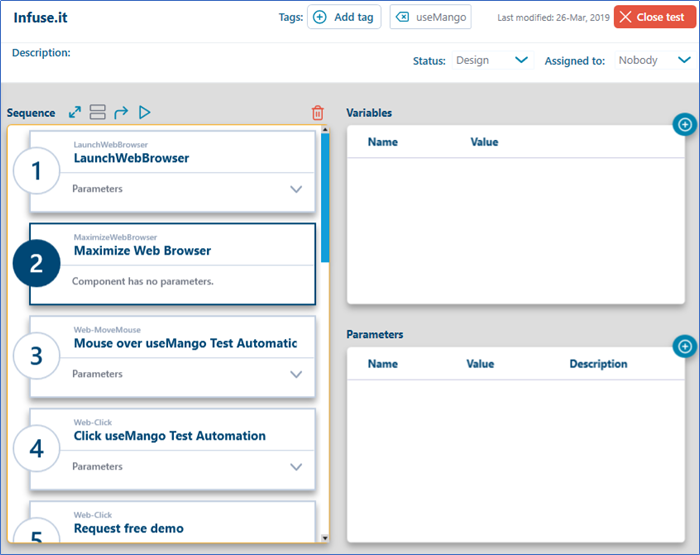
Task: Click the Add tag button
Action: [344, 17]
